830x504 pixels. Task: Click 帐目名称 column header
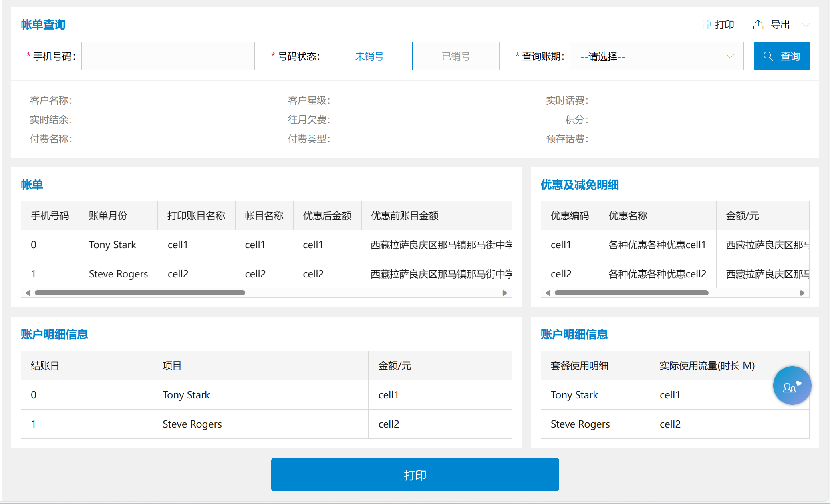[264, 216]
